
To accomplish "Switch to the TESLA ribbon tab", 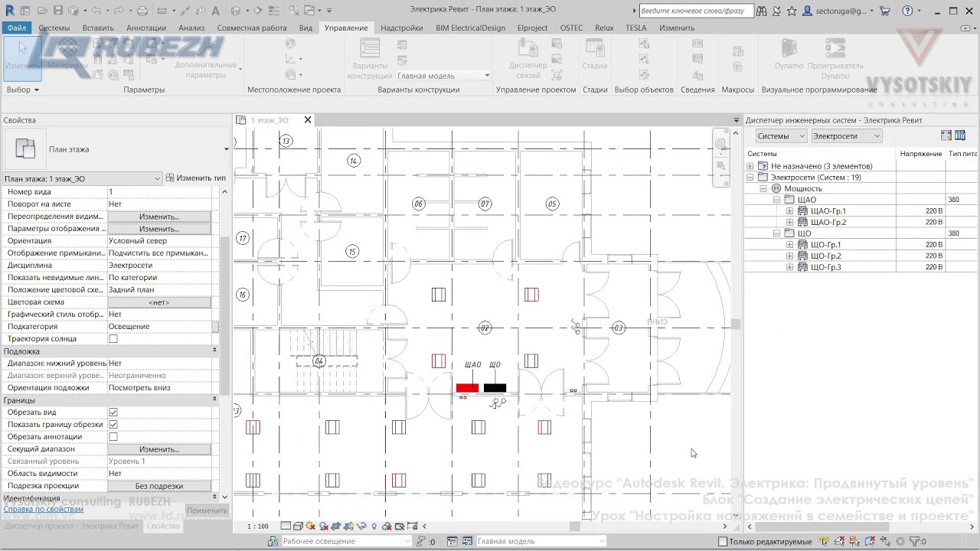I will point(635,28).
